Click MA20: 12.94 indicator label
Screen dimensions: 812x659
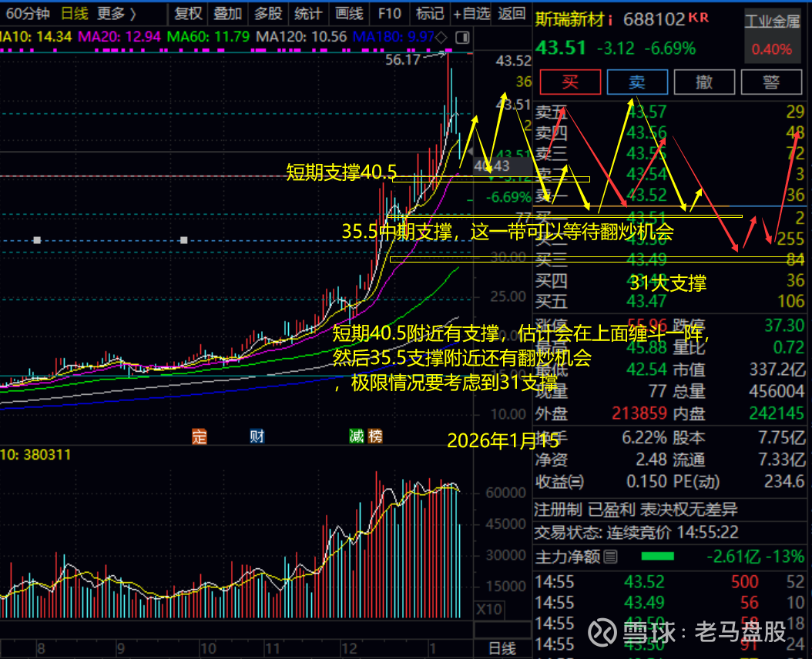(119, 37)
